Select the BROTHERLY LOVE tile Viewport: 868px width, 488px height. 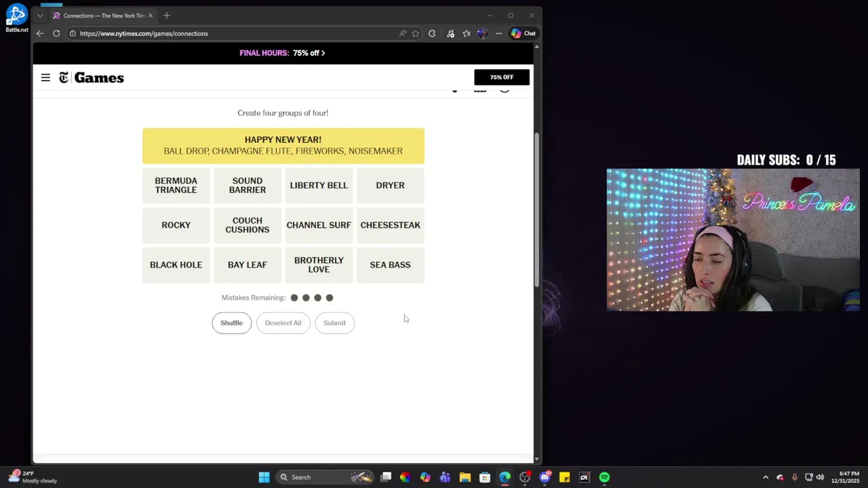pyautogui.click(x=319, y=265)
